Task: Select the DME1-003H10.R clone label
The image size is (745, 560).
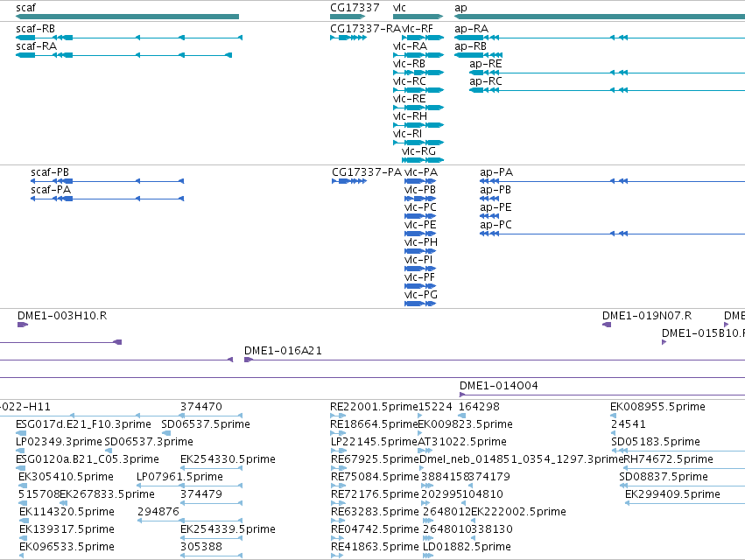Action: [x=62, y=316]
